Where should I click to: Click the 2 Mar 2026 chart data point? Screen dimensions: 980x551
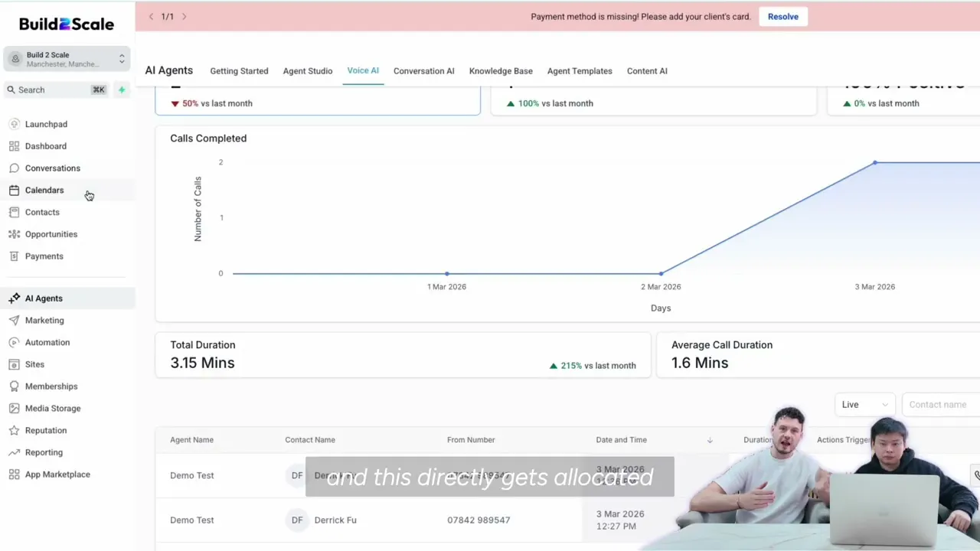pos(661,273)
